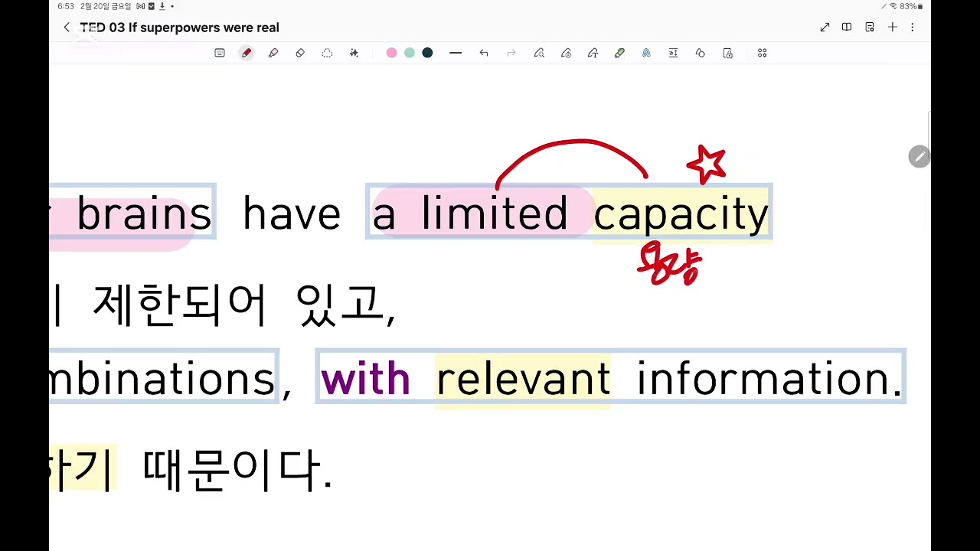Tap the word 'limited' in the text

494,214
